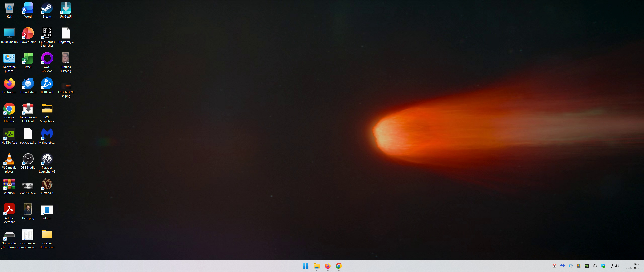Open the OneDrive cloud tray icon
644x272 pixels.
pyautogui.click(x=595, y=266)
